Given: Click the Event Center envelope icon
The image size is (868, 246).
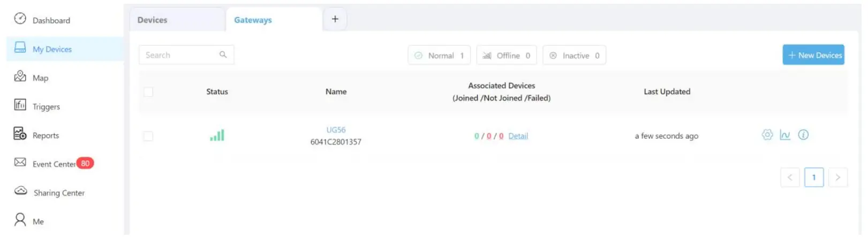Looking at the screenshot, I should click(x=20, y=162).
